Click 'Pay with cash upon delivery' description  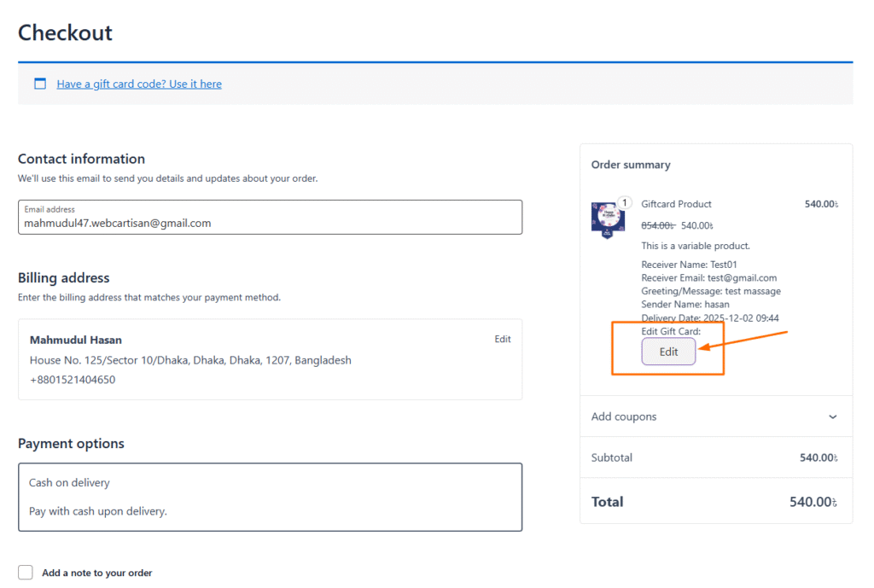(98, 512)
